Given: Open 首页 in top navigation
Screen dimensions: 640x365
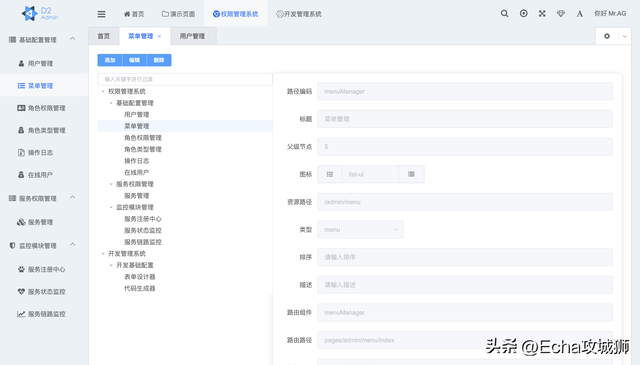Looking at the screenshot, I should (x=134, y=14).
